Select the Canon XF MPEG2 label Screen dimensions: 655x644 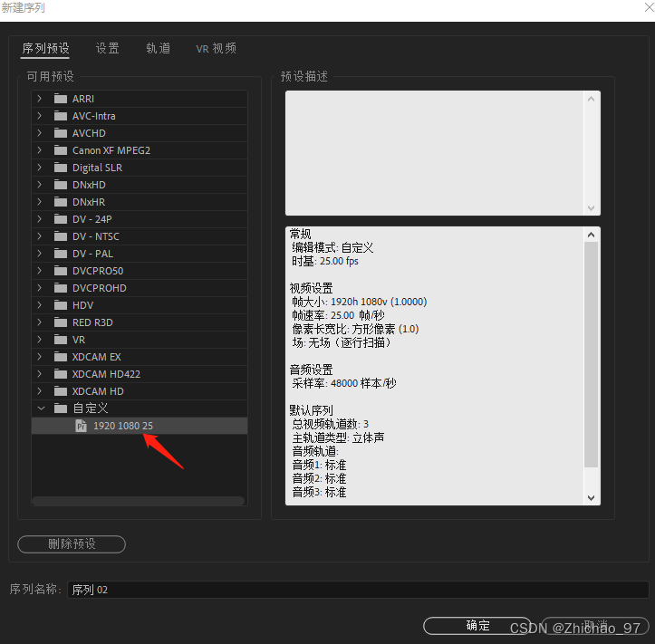click(111, 150)
